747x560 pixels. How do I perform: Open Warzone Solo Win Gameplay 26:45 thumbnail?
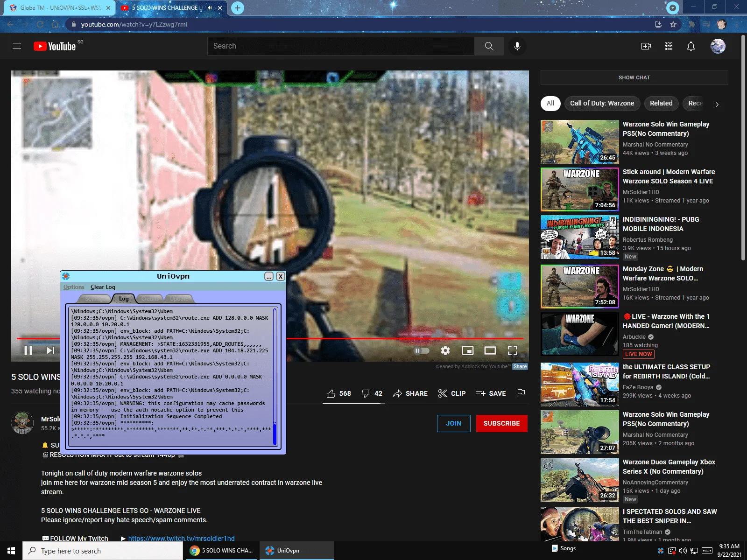pyautogui.click(x=580, y=142)
